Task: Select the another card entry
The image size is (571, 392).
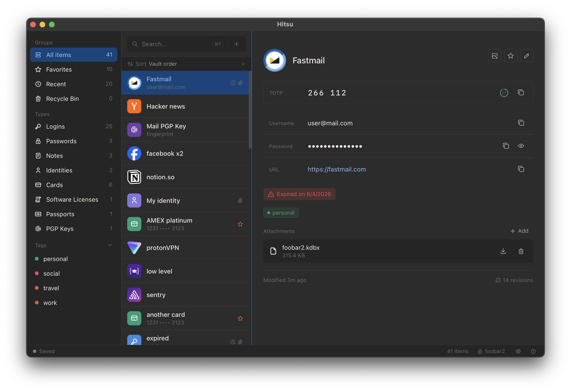Action: point(185,318)
